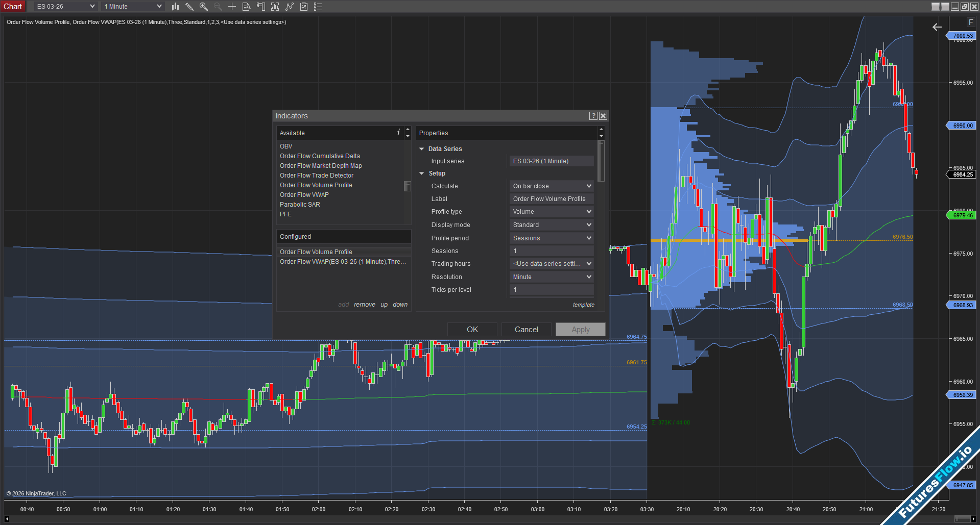Click the remove link under Configured
This screenshot has width=980, height=525.
pyautogui.click(x=365, y=305)
